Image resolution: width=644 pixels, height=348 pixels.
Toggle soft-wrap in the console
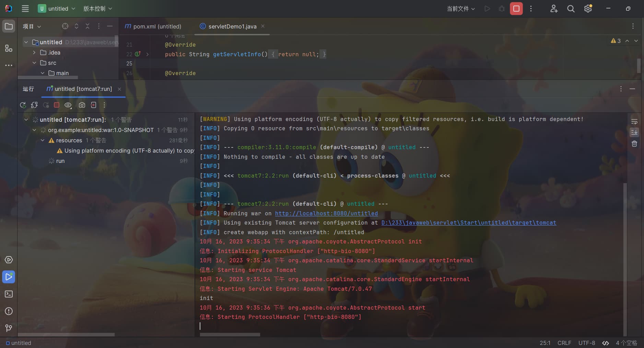(634, 122)
